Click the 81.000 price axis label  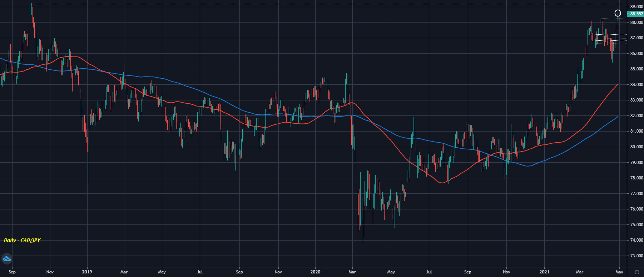click(x=636, y=131)
